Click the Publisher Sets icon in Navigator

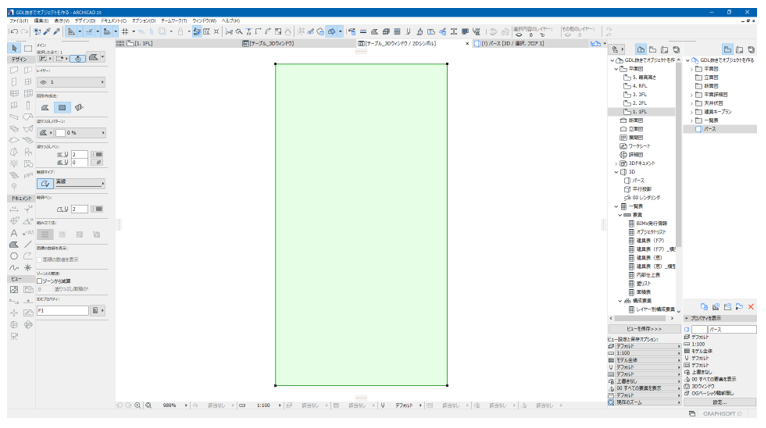(676, 49)
